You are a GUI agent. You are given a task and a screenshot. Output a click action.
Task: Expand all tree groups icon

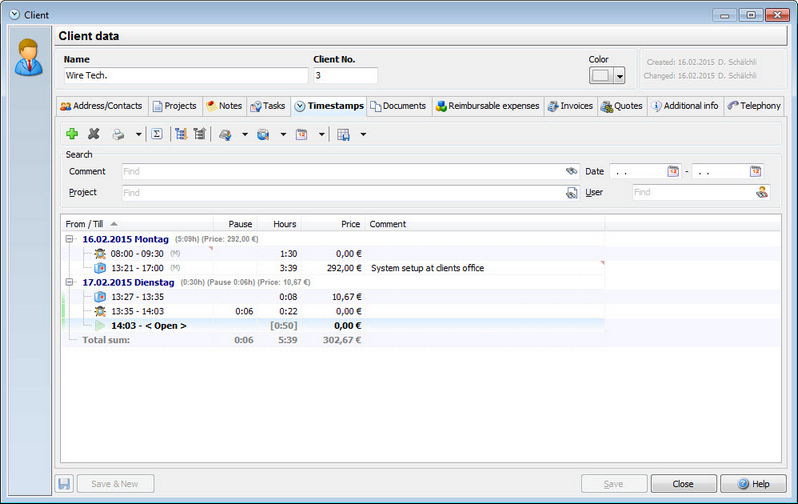pyautogui.click(x=181, y=134)
